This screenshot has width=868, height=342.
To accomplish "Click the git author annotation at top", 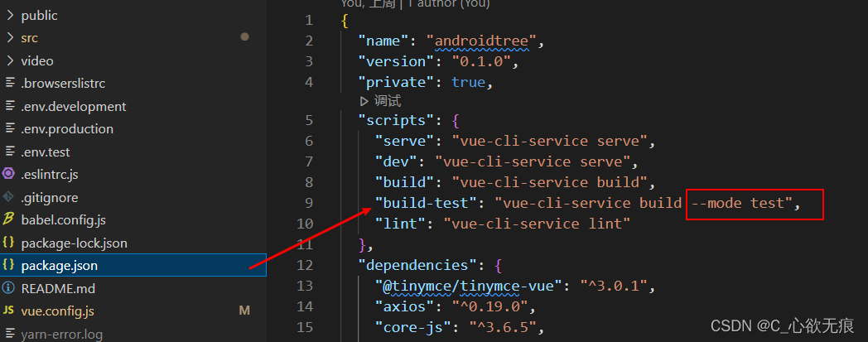I will click(x=415, y=3).
